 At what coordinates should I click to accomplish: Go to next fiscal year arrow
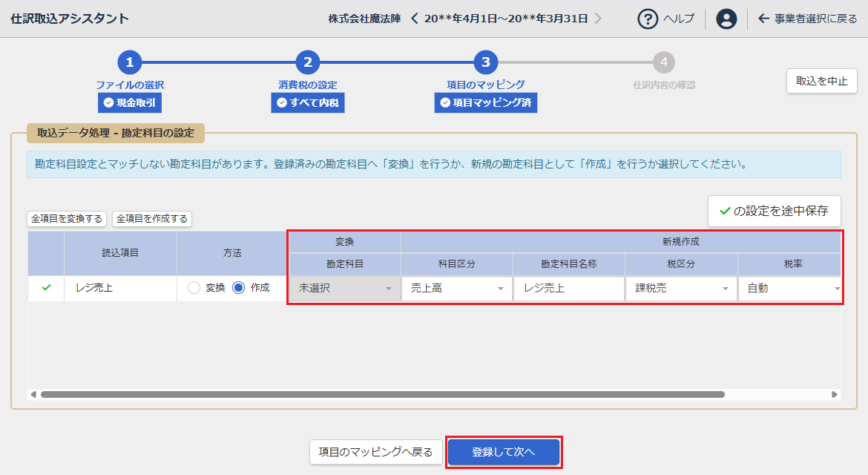click(x=598, y=19)
